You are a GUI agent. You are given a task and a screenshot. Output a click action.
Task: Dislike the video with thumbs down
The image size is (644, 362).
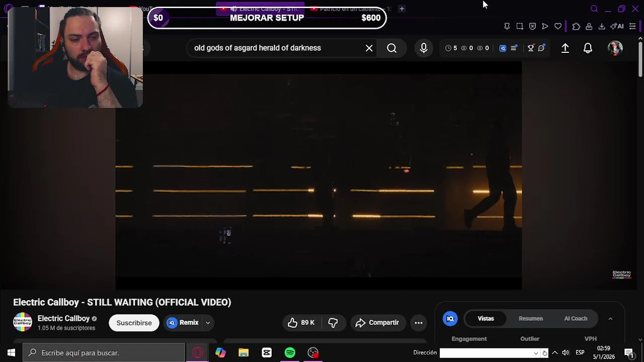click(333, 323)
